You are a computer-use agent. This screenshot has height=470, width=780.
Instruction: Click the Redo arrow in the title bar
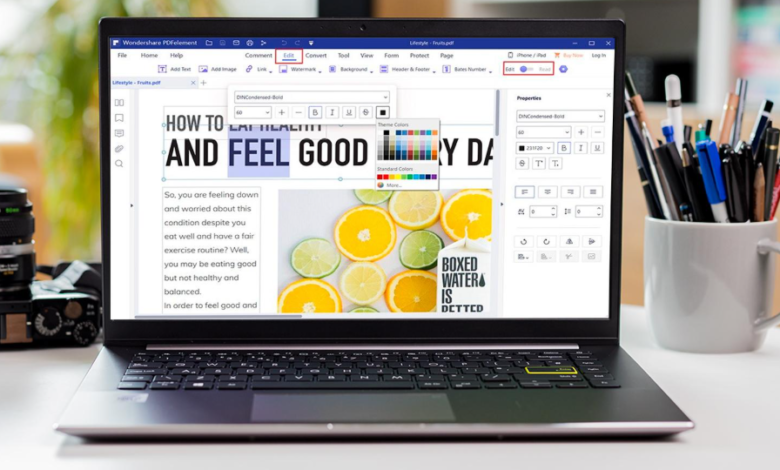[297, 43]
